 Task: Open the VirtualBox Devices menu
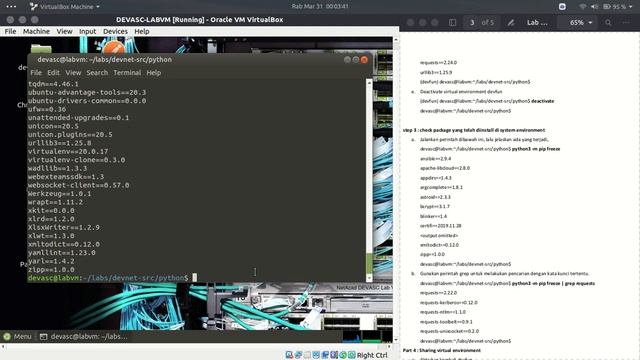pyautogui.click(x=115, y=31)
